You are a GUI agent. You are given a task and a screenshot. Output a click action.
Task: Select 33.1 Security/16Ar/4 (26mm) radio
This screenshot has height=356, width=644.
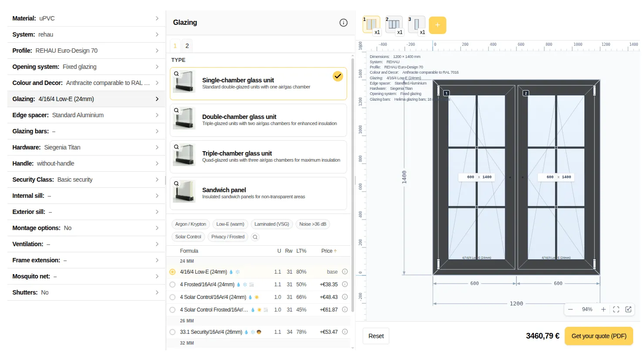tap(172, 332)
